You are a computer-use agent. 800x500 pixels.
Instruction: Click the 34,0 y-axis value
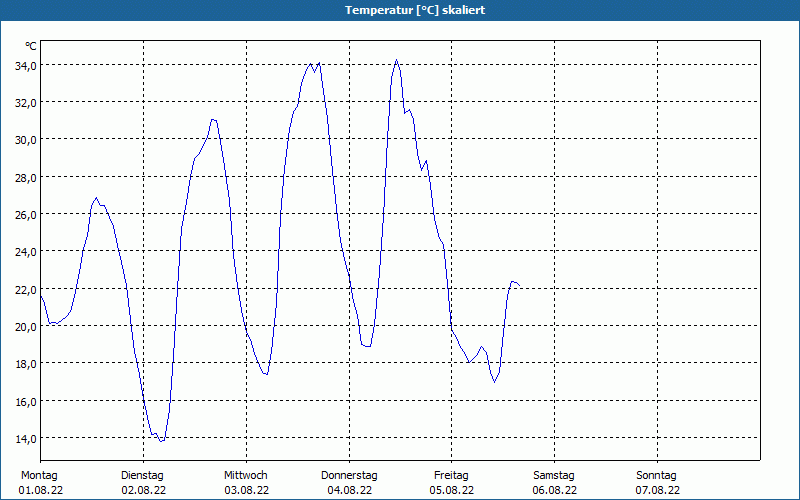(25, 65)
